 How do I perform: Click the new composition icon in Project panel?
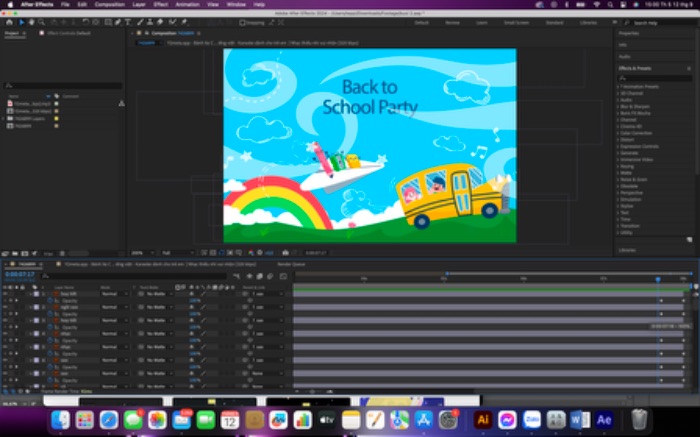click(x=25, y=253)
